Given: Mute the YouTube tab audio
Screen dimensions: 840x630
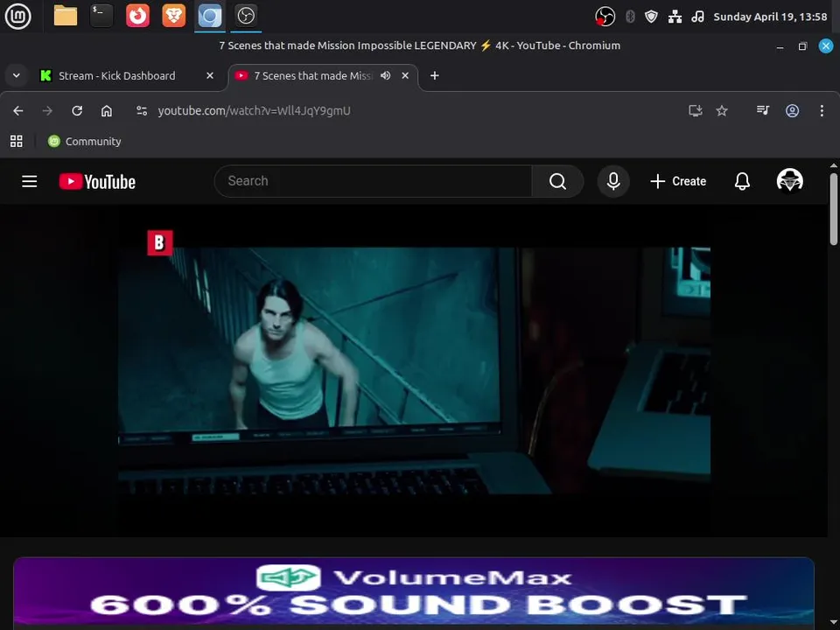Looking at the screenshot, I should pos(385,75).
